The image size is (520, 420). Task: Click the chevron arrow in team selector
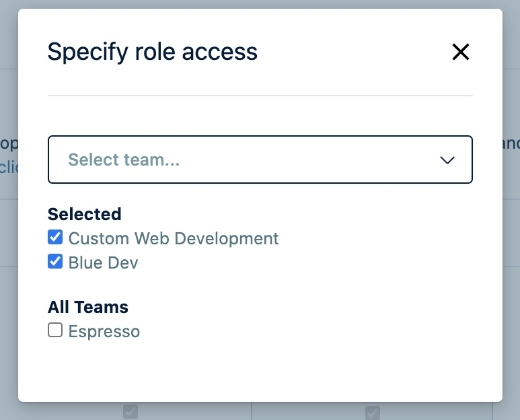coord(447,160)
